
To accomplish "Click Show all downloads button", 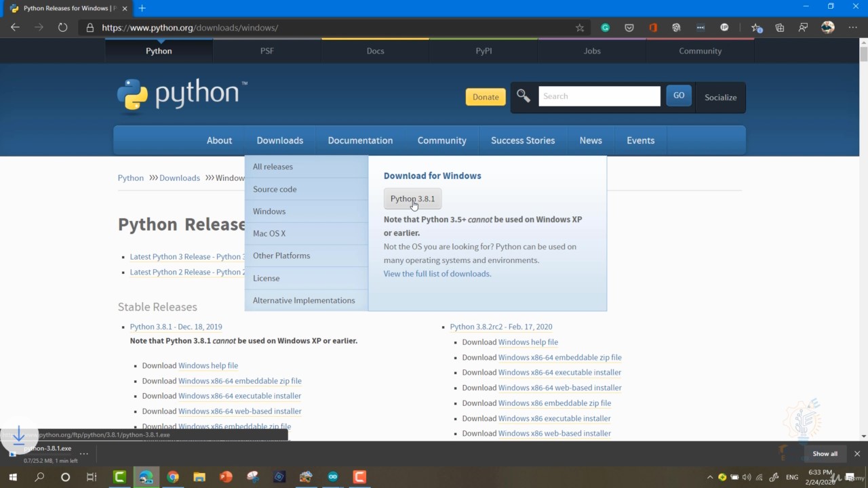I will coord(825,453).
